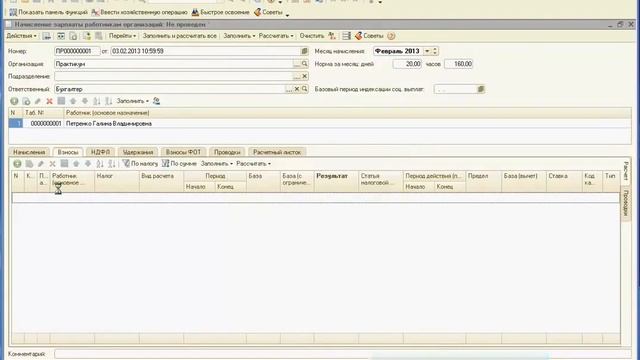Search icon in Ответственный field
This screenshot has height=360, width=640.
[x=304, y=89]
